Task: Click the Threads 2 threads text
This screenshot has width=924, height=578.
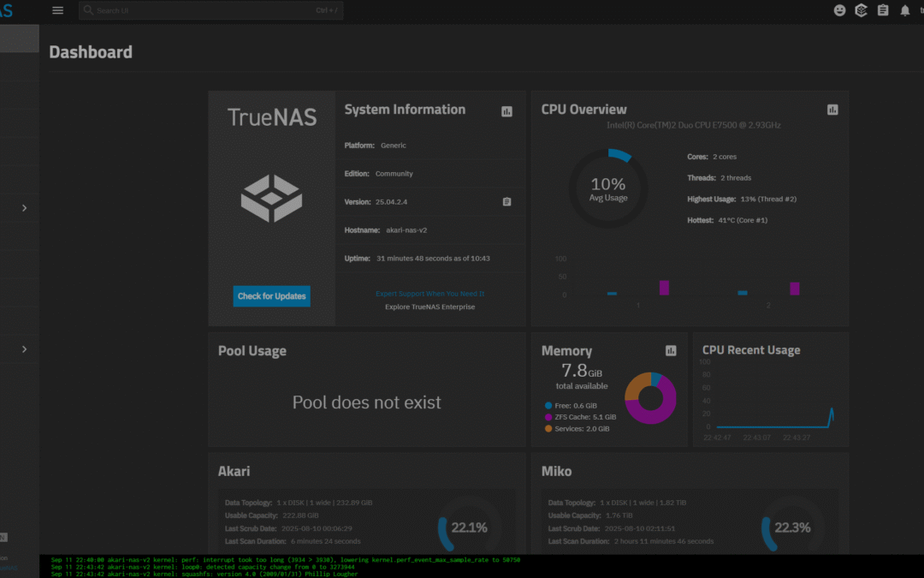Action: coord(719,177)
